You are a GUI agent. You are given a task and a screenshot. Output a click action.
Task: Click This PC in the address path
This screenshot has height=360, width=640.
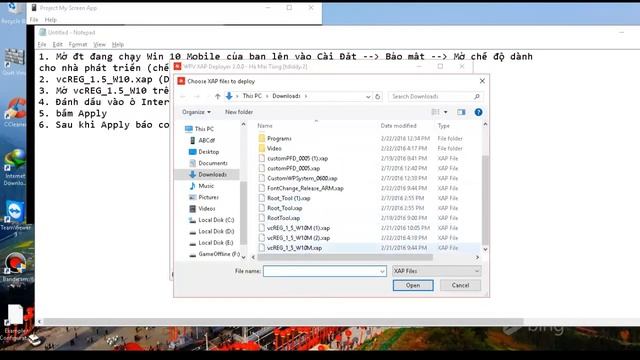pos(252,96)
